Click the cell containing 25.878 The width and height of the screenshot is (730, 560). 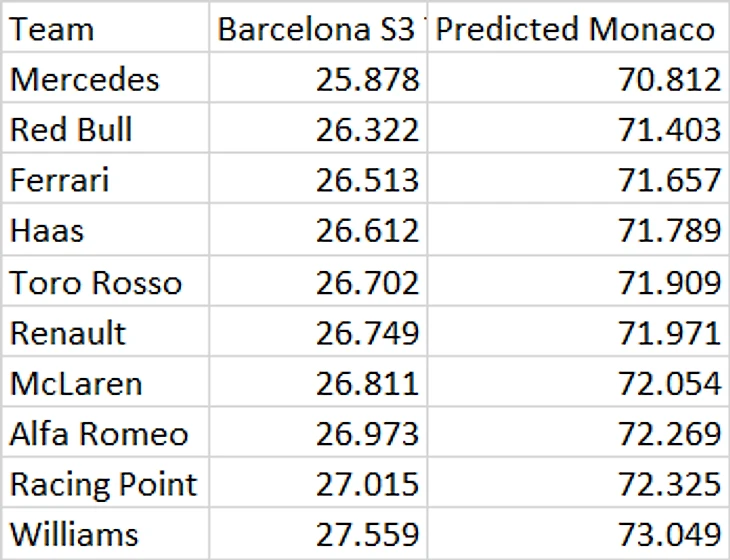pyautogui.click(x=318, y=79)
